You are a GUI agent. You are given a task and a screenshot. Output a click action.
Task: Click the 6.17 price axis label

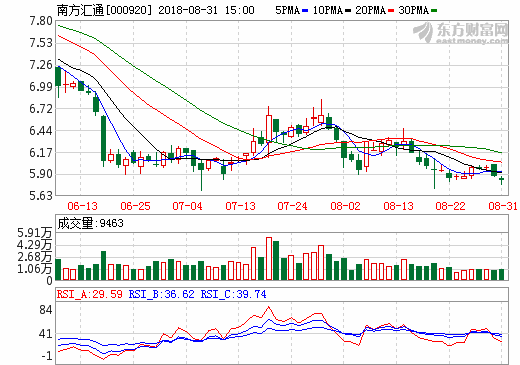(41, 153)
